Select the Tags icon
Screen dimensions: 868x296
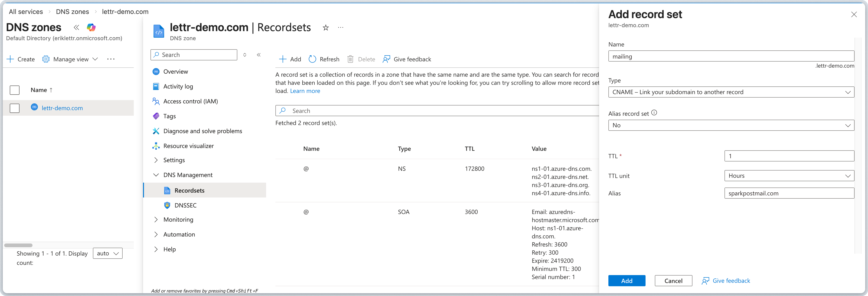(156, 116)
